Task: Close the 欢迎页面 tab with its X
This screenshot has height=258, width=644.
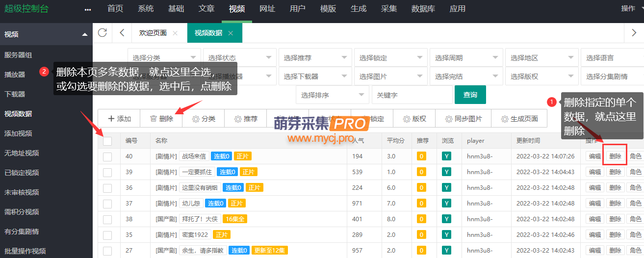Action: coord(175,33)
